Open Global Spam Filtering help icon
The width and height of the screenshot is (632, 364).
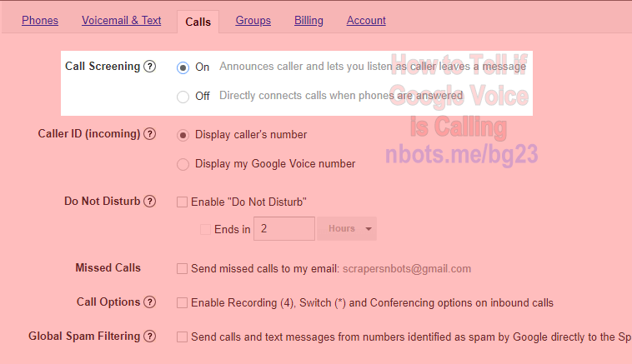[x=149, y=337]
